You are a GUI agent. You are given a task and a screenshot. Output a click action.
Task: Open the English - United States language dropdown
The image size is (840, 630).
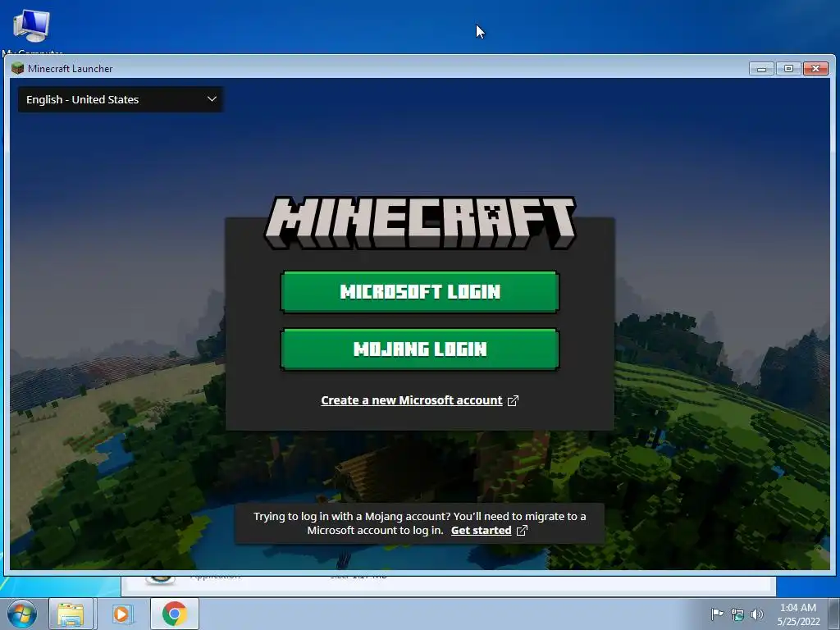[121, 99]
